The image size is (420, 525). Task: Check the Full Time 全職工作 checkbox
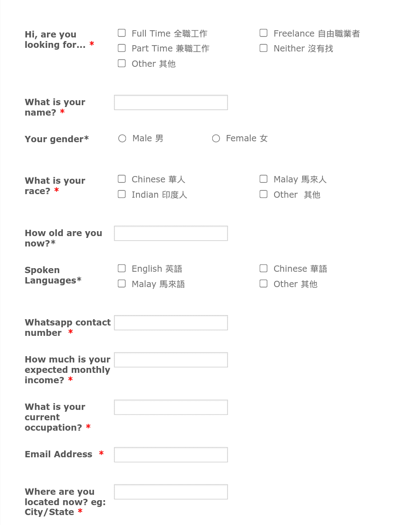pos(121,33)
